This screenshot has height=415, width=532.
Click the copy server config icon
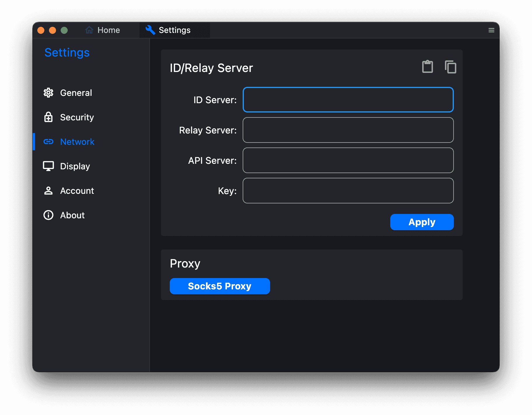450,67
